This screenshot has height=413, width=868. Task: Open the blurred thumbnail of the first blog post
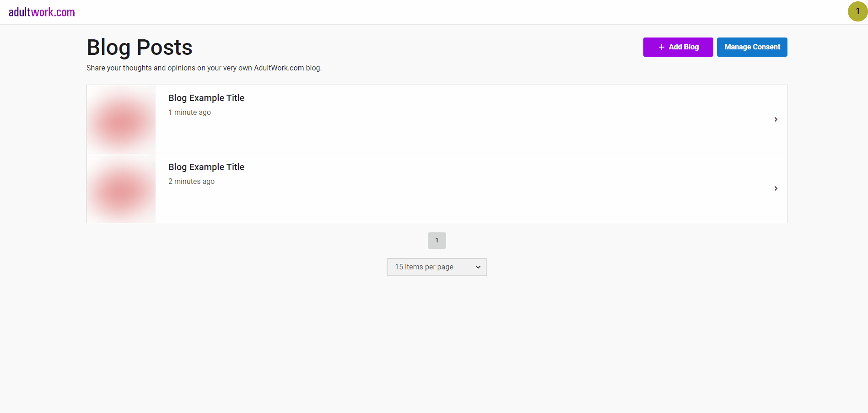pos(121,119)
